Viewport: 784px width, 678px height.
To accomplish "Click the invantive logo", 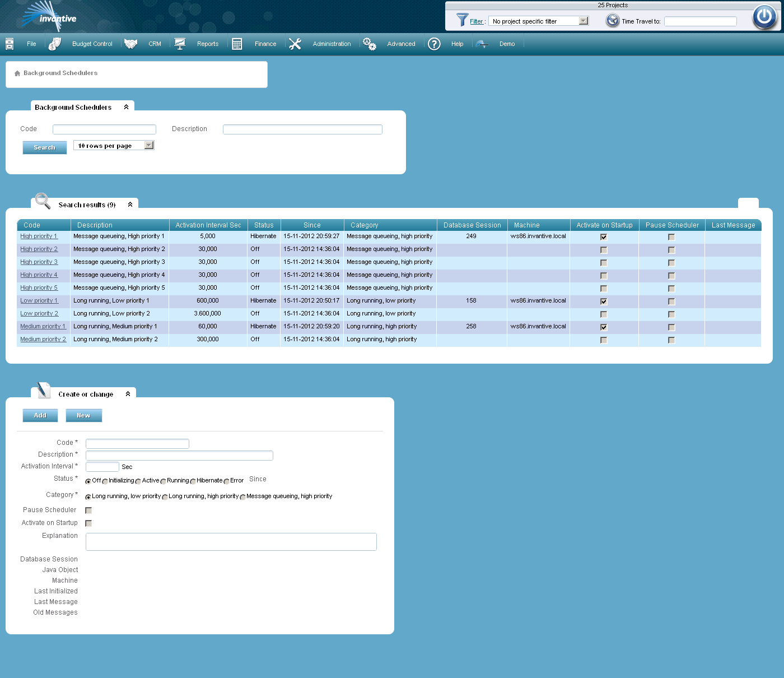I will 48,16.
